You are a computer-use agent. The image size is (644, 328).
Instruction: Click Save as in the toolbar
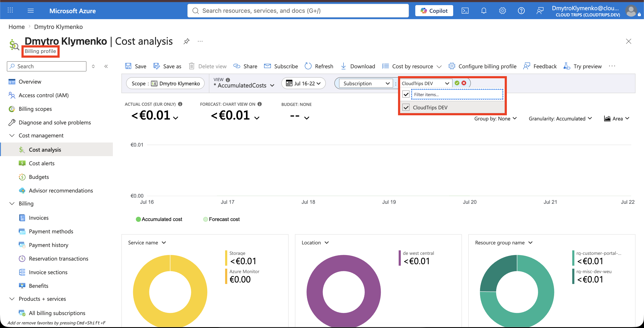pos(168,66)
